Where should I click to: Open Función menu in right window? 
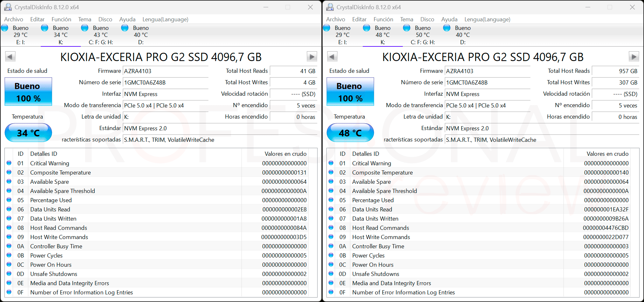(383, 19)
